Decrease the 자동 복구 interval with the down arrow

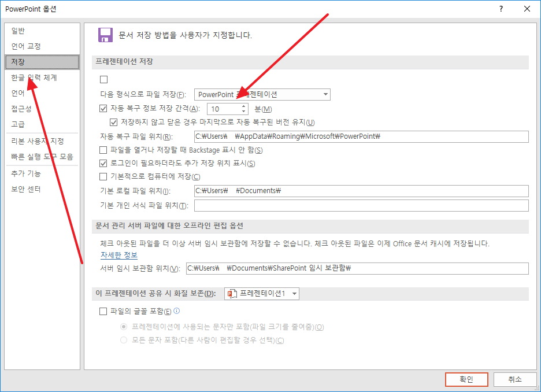coord(243,112)
